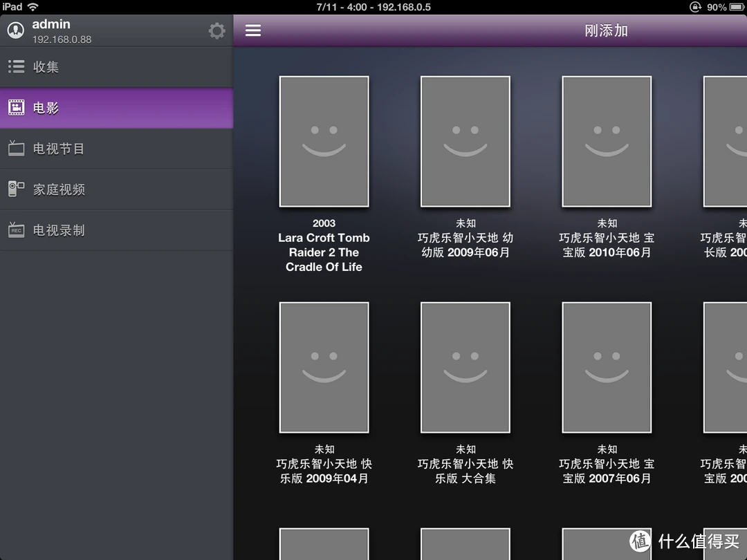Open the partially visible 长版 poster in top row
The width and height of the screenshot is (747, 560).
click(x=725, y=142)
